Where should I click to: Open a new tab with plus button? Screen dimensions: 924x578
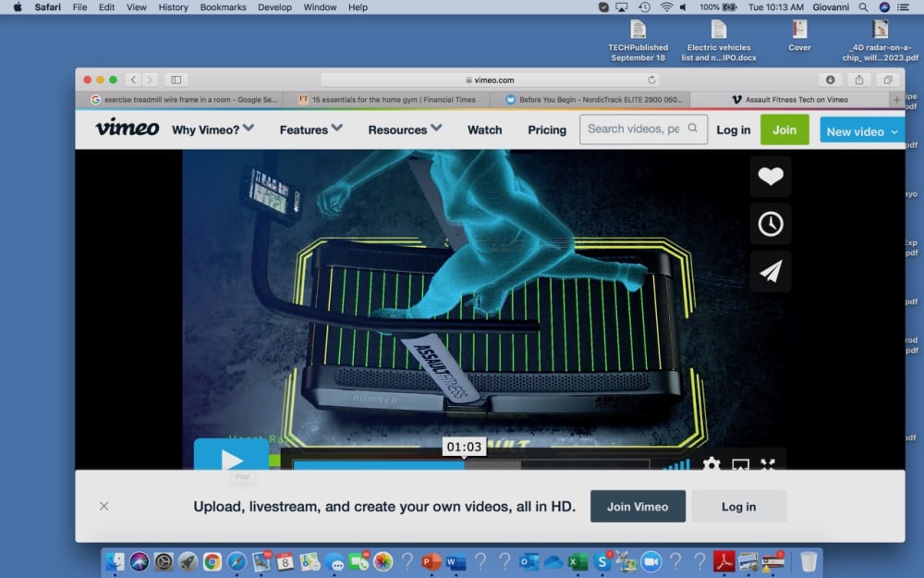tap(896, 100)
